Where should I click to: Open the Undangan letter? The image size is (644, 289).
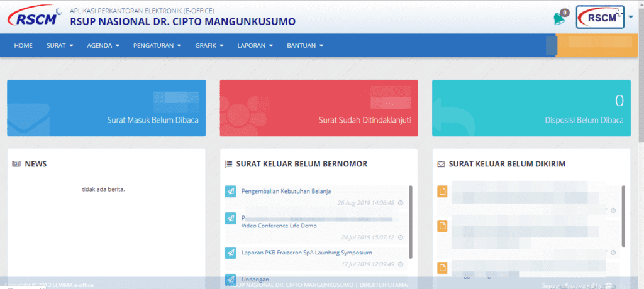(x=255, y=279)
